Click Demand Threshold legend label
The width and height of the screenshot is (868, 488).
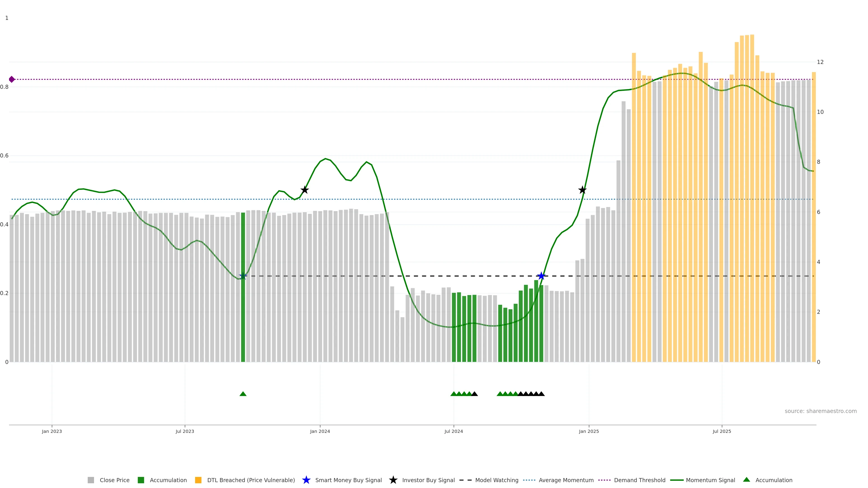pos(639,480)
